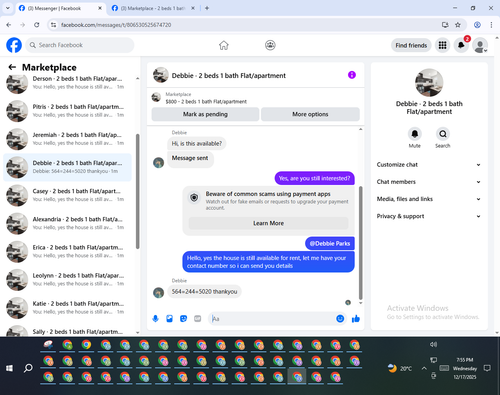
Task: Open the account profile picture menu
Action: coord(480,46)
